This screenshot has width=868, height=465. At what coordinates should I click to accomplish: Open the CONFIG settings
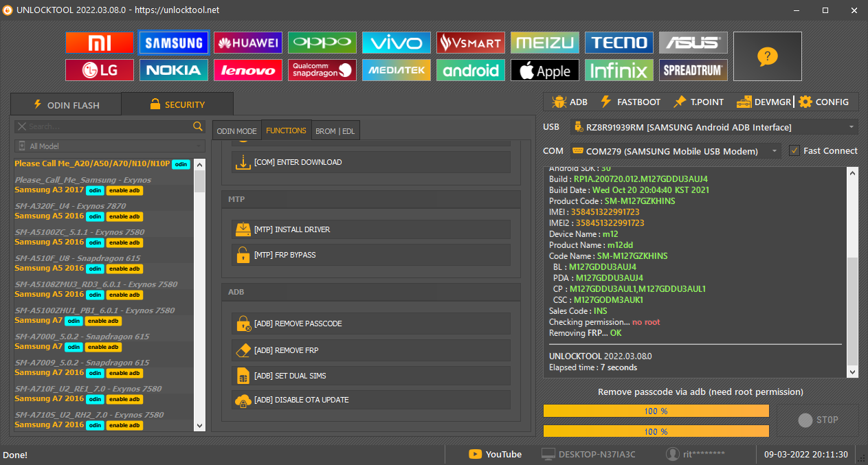[823, 102]
